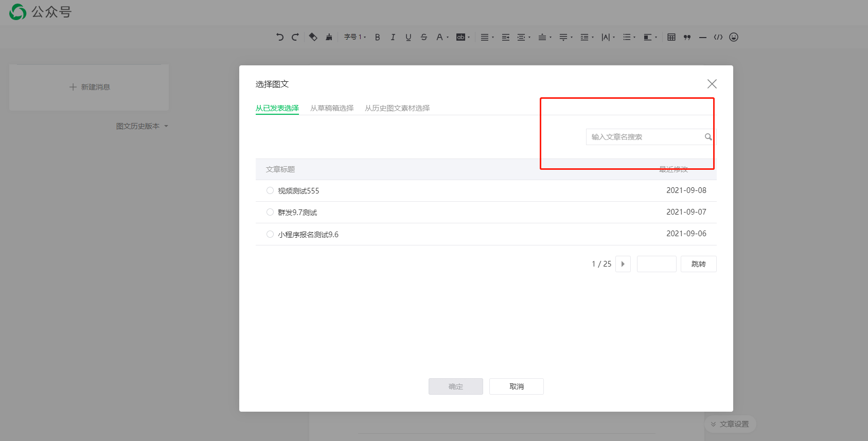Insert a horizontal divider line
This screenshot has width=868, height=441.
tap(703, 37)
